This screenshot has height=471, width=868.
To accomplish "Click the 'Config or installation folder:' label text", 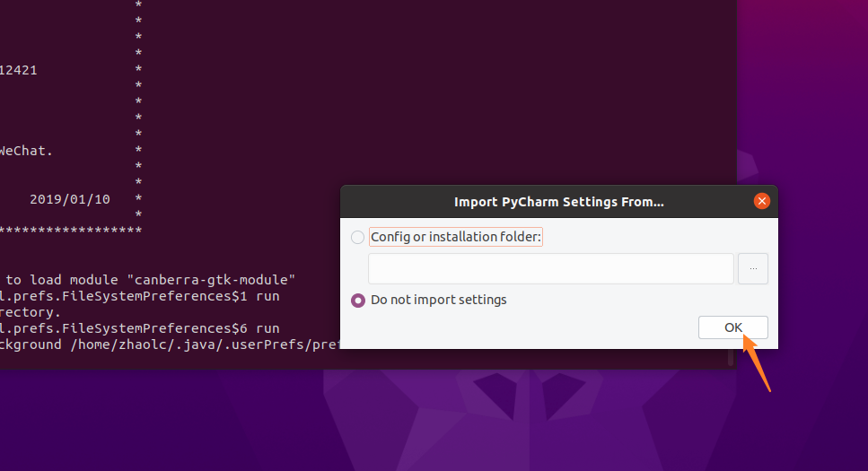I will coord(456,237).
